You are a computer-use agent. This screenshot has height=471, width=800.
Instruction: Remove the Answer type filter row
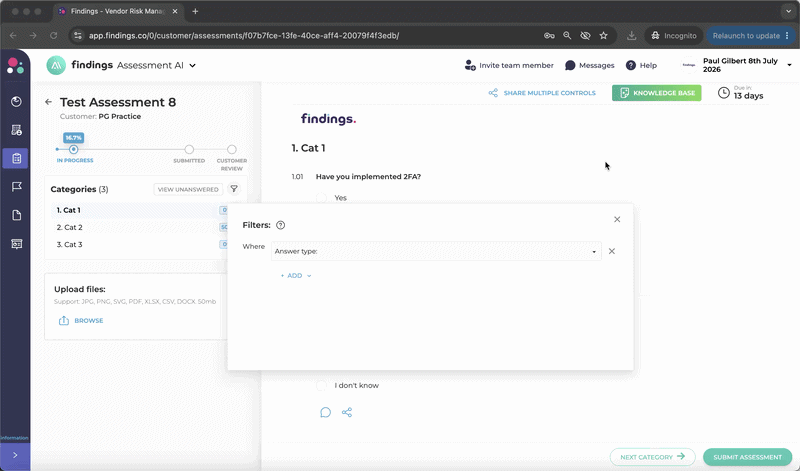pos(612,251)
